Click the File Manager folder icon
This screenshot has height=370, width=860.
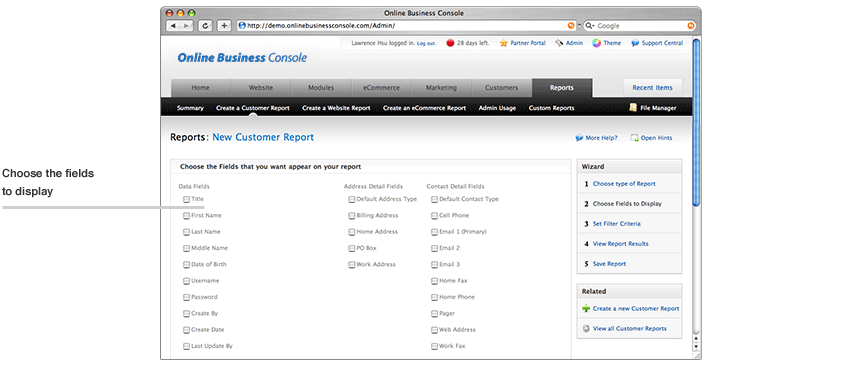[633, 108]
